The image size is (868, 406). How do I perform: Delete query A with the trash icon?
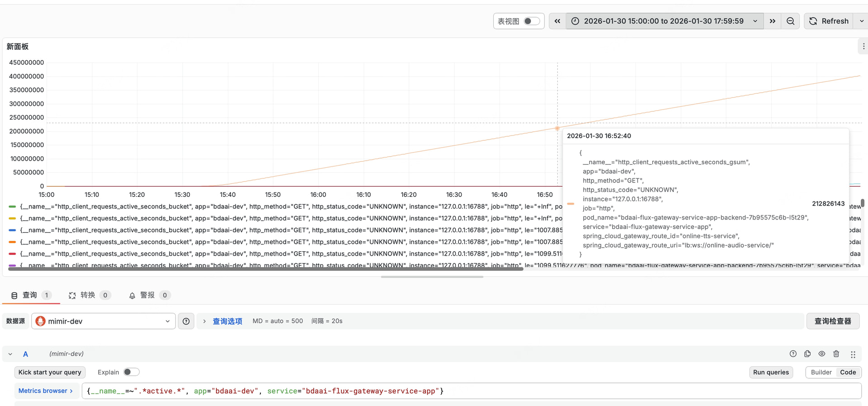click(836, 354)
